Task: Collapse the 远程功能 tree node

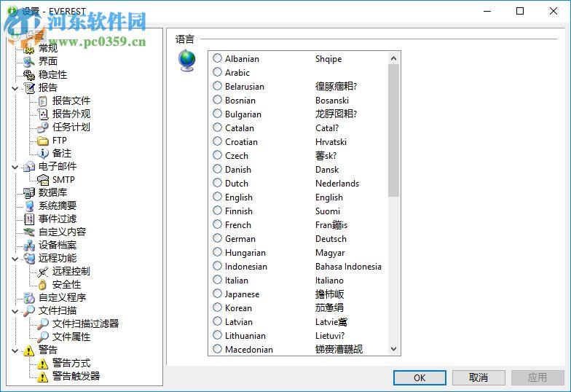Action: pos(15,259)
